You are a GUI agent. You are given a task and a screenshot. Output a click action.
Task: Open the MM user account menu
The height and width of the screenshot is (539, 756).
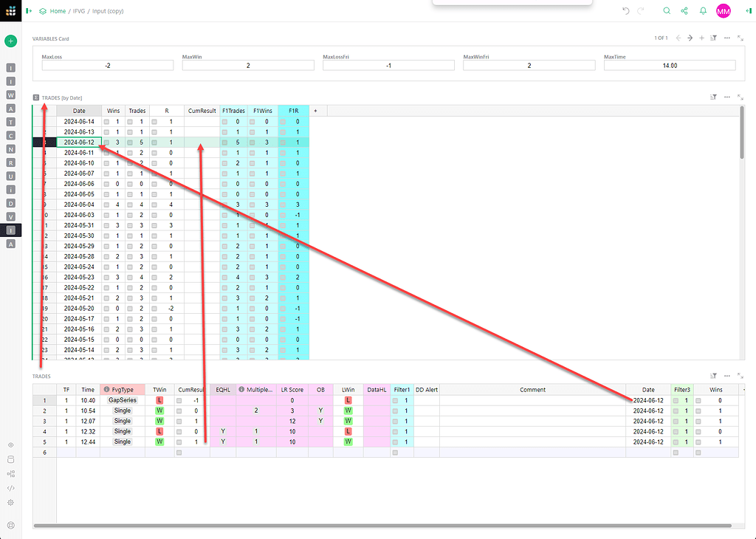pos(723,11)
